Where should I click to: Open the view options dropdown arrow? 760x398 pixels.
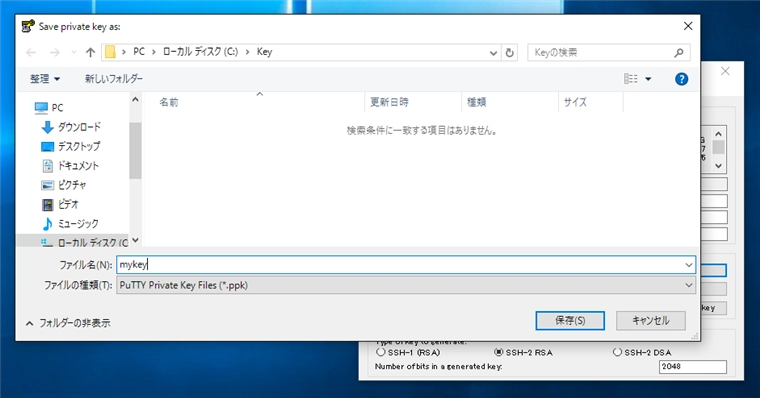[648, 79]
